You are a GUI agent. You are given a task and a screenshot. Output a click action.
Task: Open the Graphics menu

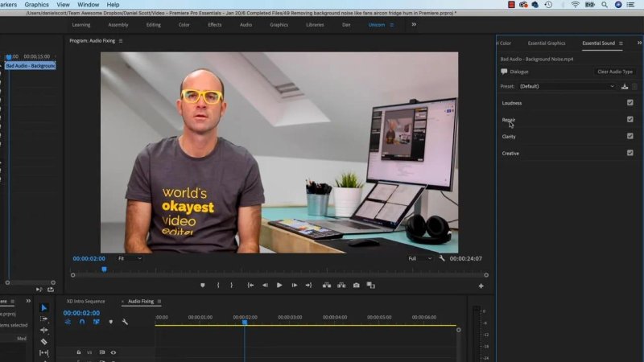[x=36, y=5]
